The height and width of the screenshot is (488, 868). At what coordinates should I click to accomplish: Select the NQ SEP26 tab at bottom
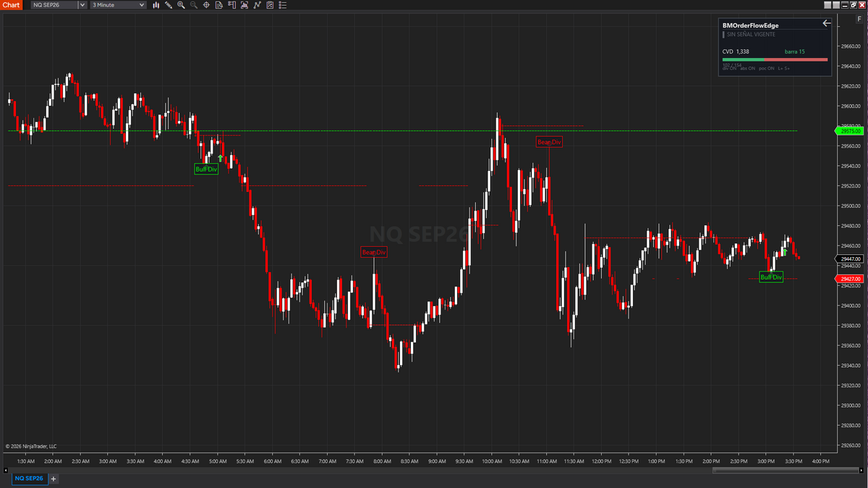[29, 479]
